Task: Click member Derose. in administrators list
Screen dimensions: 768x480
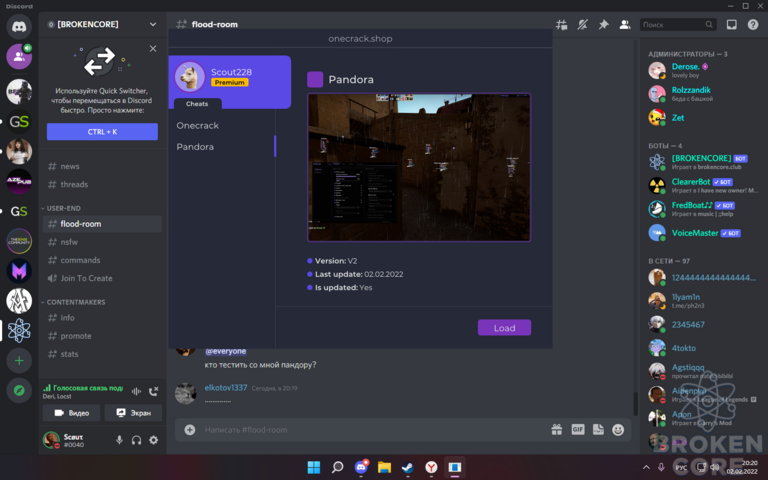Action: [x=703, y=71]
